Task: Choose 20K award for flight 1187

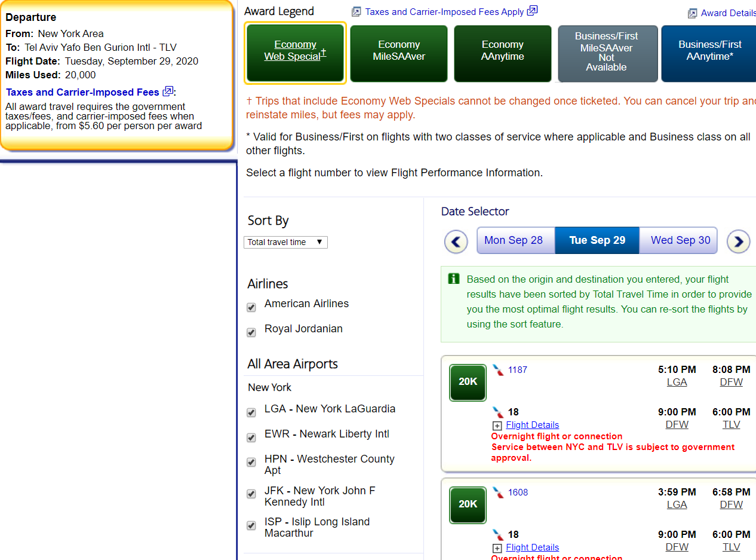Action: coord(468,382)
